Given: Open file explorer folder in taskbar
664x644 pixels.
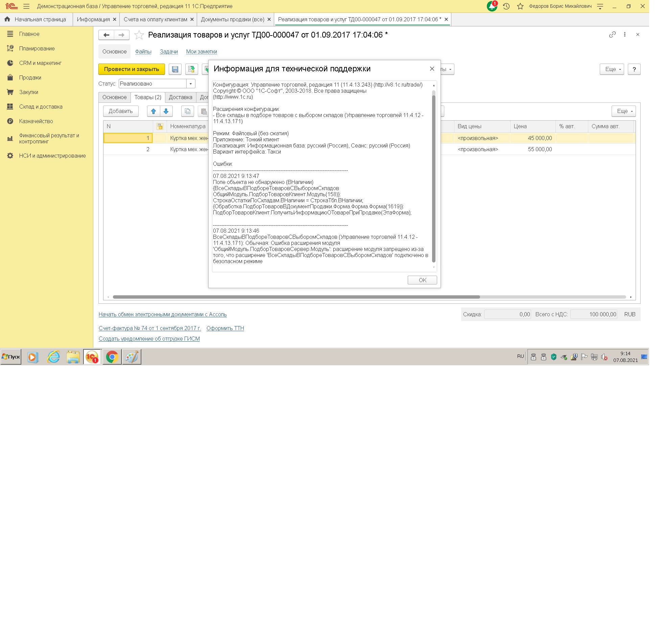Looking at the screenshot, I should [x=73, y=357].
